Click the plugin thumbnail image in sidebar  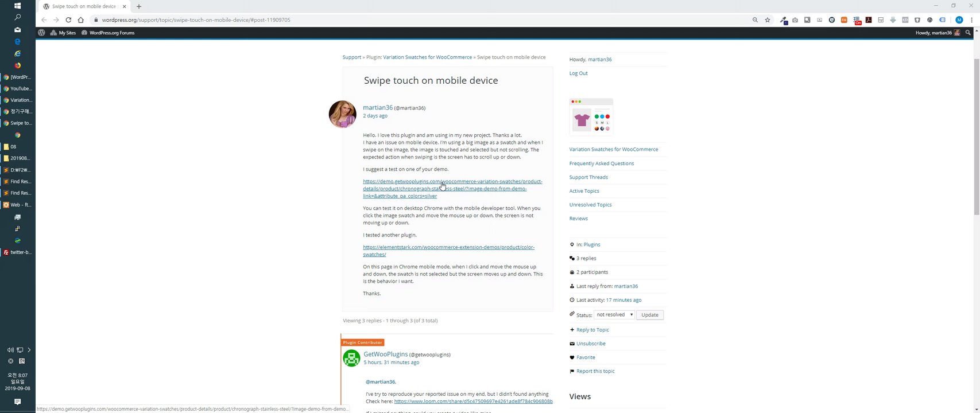pyautogui.click(x=591, y=117)
